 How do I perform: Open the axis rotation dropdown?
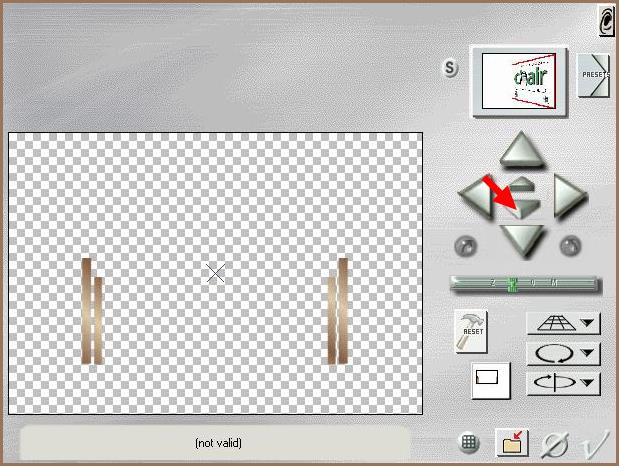(x=562, y=383)
